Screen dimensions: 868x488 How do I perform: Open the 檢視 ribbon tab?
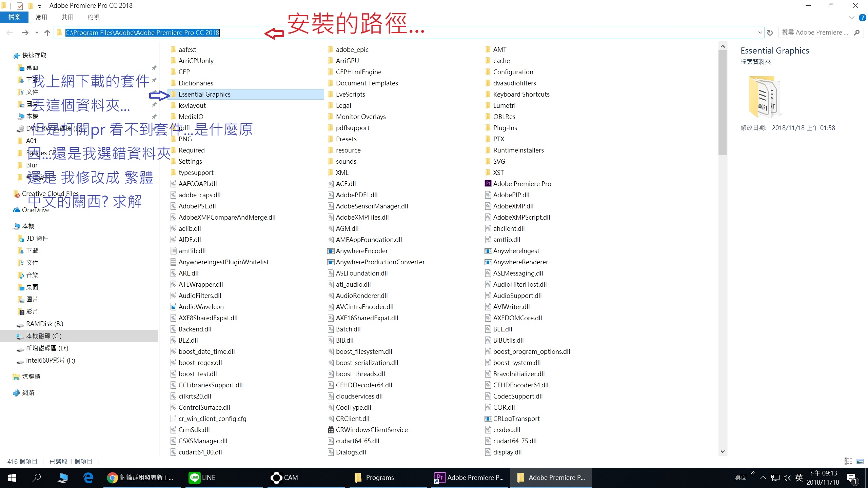[x=94, y=17]
